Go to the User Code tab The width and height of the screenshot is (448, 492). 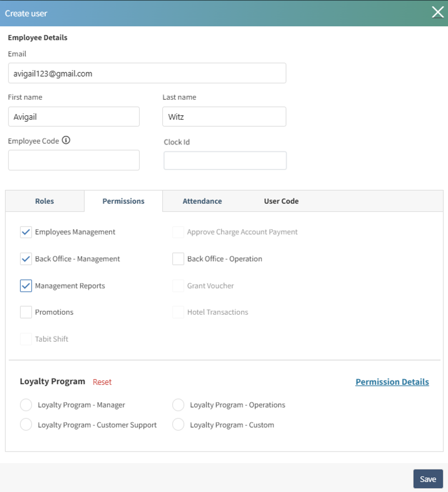click(x=281, y=201)
